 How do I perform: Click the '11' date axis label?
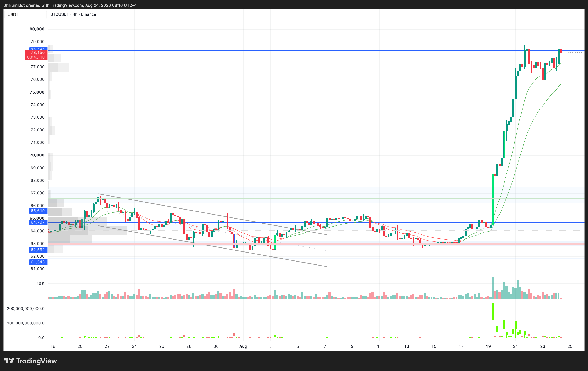[379, 346]
